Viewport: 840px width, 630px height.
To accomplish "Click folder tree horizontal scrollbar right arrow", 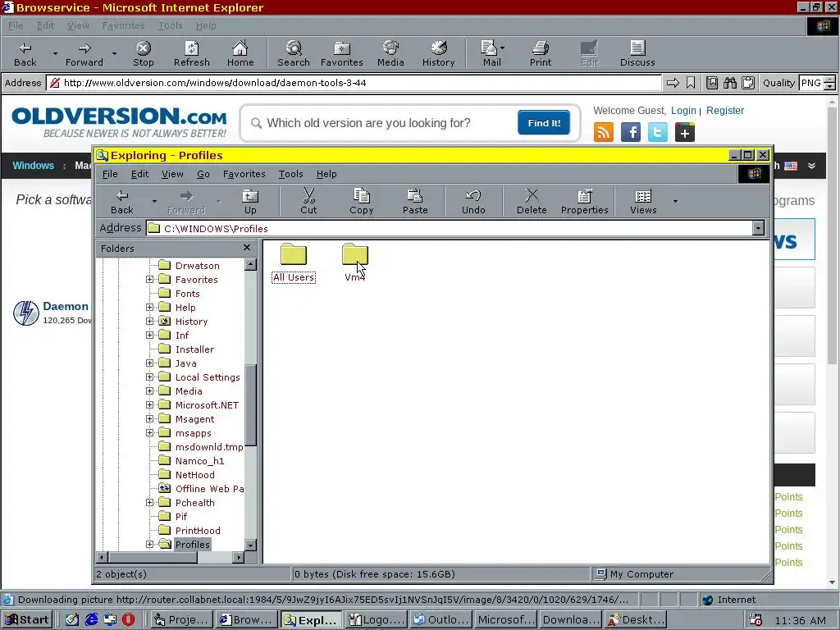I will tap(239, 557).
